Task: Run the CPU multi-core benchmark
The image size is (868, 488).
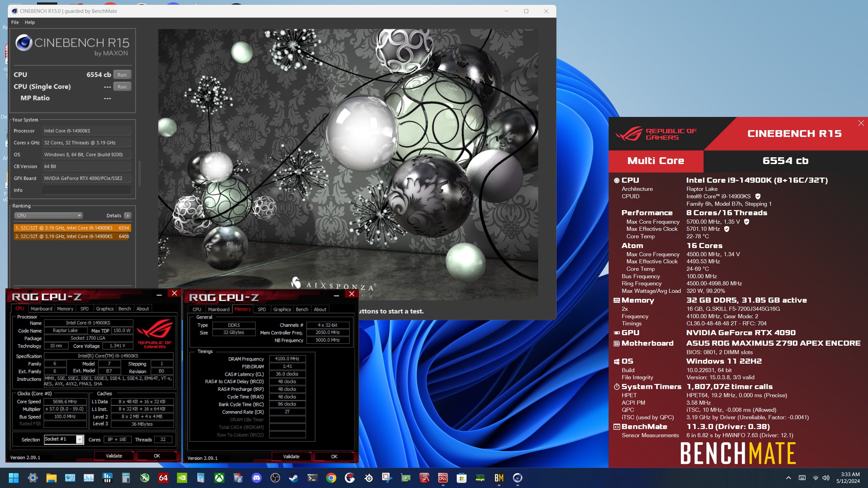Action: 122,75
